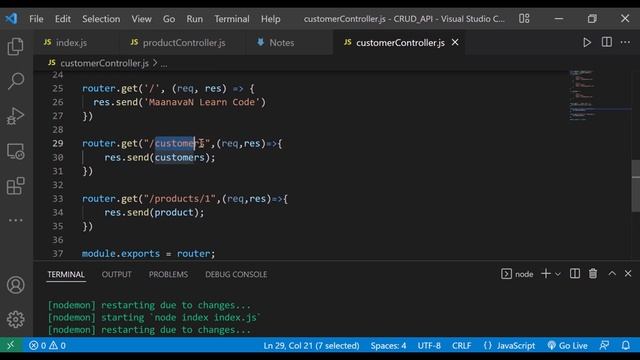The width and height of the screenshot is (640, 360).
Task: Open the File menu
Action: [36, 19]
